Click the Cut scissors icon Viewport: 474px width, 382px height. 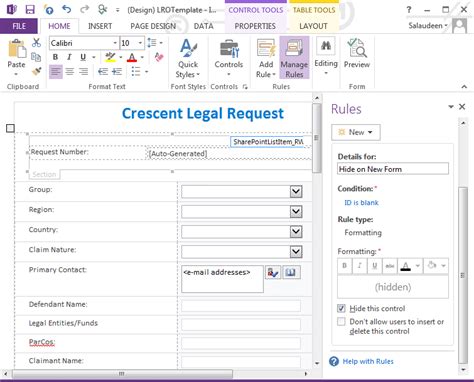pyautogui.click(x=36, y=43)
